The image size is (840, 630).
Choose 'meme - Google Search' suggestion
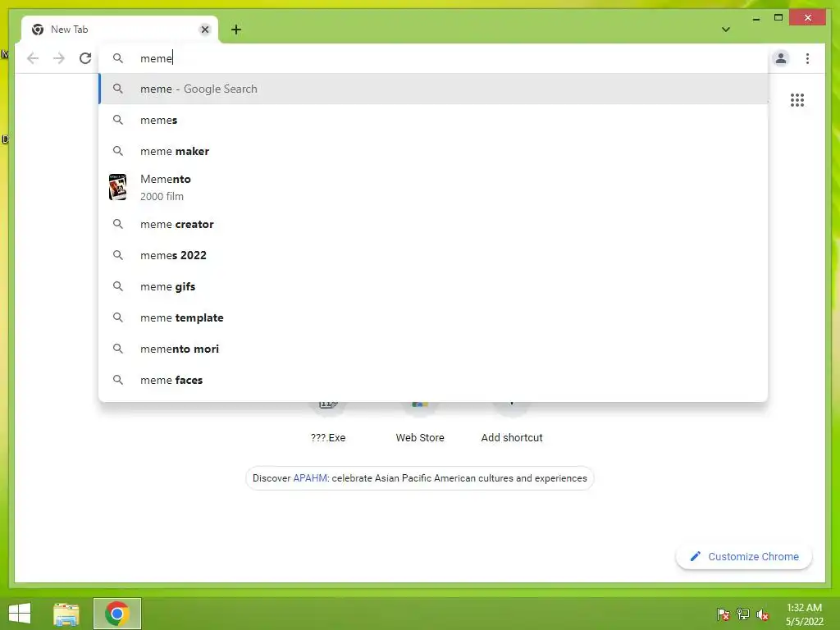point(433,89)
